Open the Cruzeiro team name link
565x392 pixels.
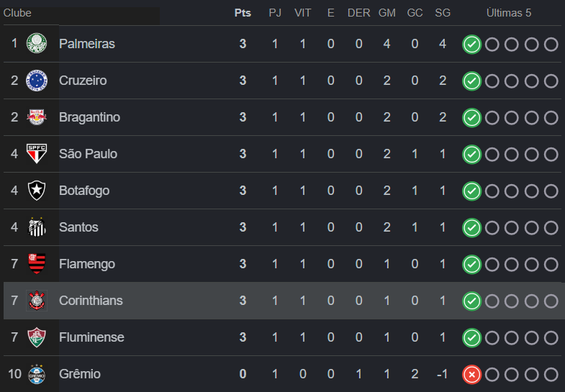click(83, 81)
